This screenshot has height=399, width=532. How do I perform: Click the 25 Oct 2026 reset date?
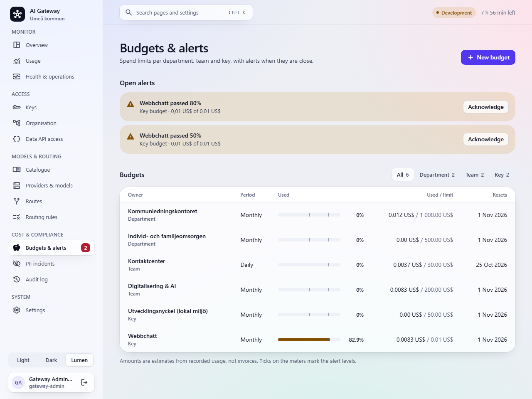pyautogui.click(x=492, y=265)
